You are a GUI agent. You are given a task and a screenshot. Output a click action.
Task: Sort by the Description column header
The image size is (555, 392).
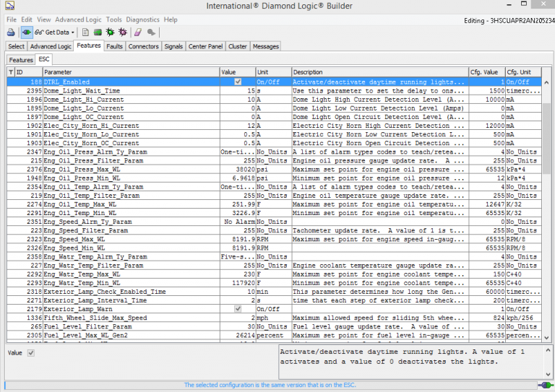[x=380, y=72]
